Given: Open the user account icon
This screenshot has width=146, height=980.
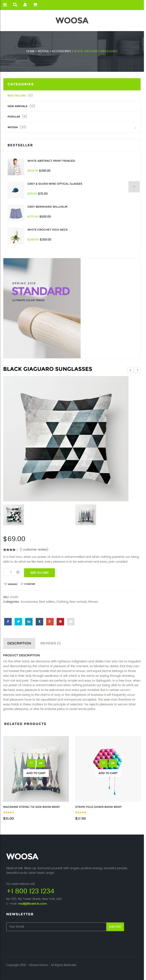Looking at the screenshot, I should tap(25, 5).
